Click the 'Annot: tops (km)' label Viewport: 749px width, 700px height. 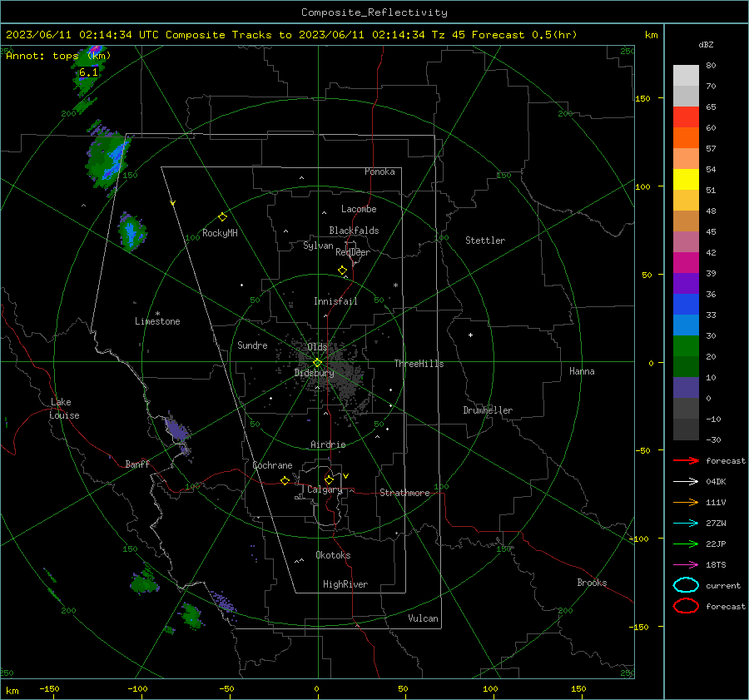pyautogui.click(x=58, y=56)
